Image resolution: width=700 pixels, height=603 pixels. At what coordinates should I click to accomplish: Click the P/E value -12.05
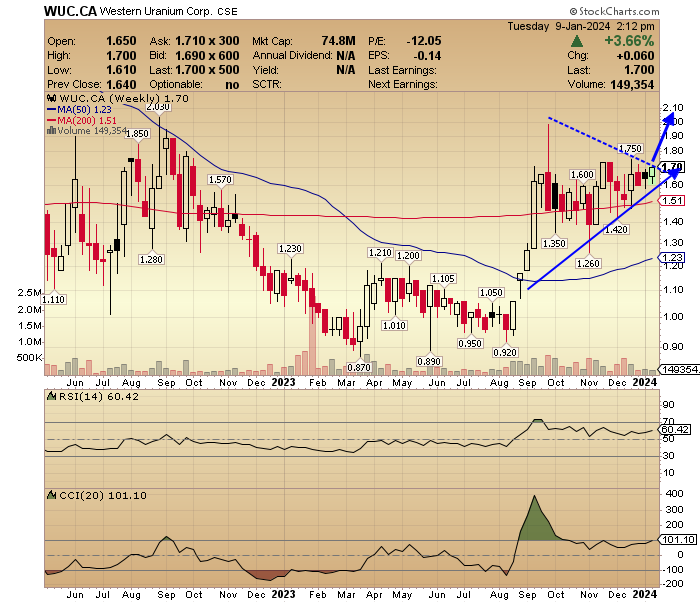tap(424, 41)
